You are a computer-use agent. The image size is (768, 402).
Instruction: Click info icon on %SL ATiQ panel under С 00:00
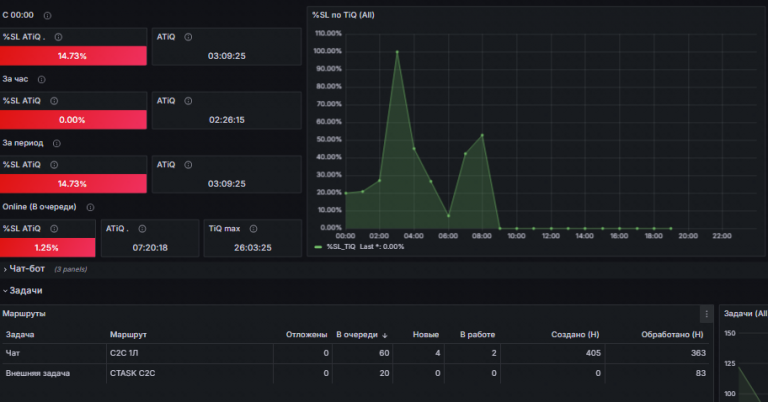tap(58, 37)
